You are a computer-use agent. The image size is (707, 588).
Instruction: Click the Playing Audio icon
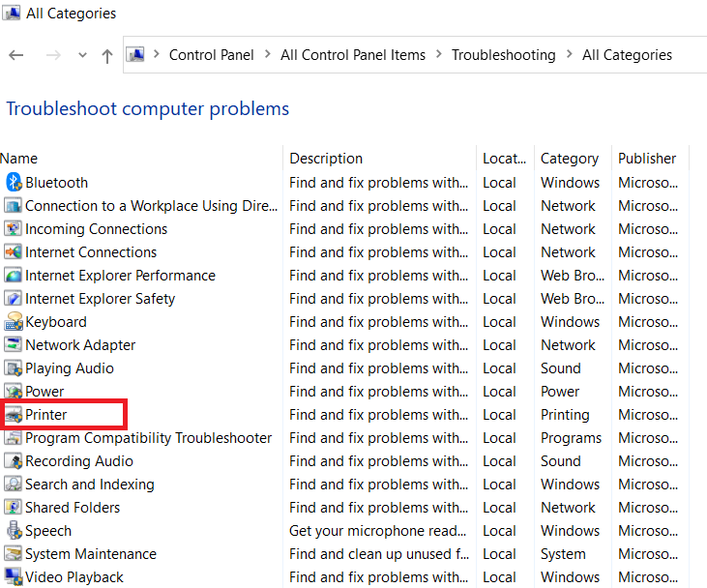(x=14, y=367)
